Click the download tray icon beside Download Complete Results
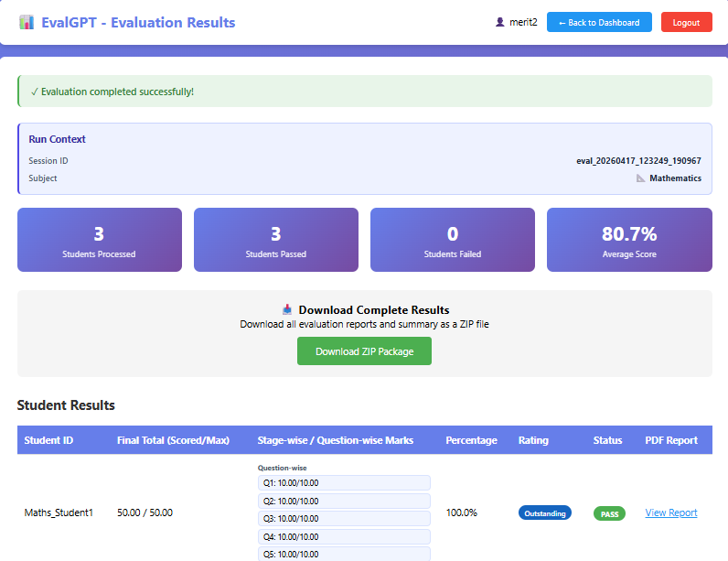This screenshot has height=561, width=728. click(x=287, y=309)
